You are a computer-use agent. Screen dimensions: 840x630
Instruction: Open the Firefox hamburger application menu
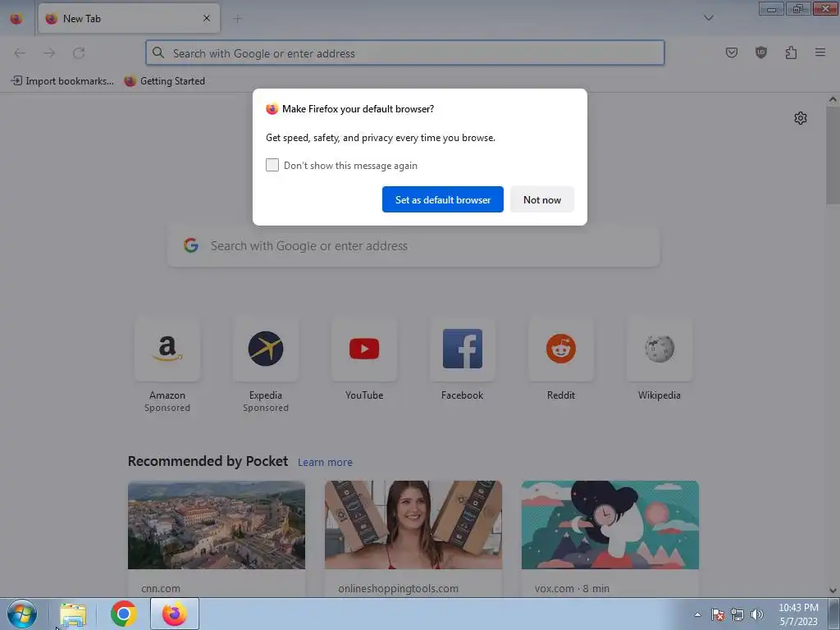click(x=820, y=52)
